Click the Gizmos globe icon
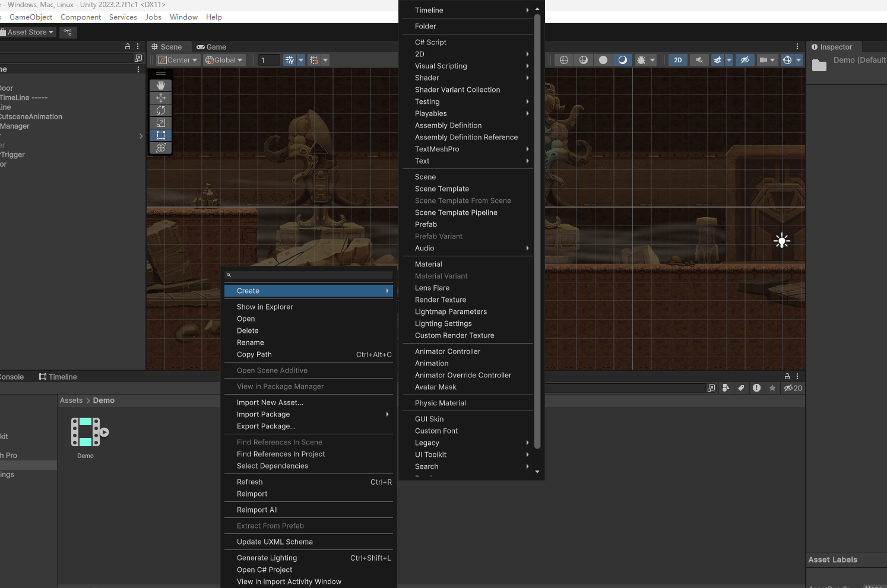 pos(787,60)
